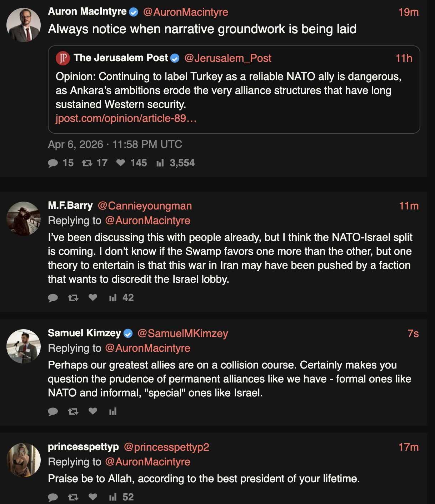Screen dimensions: 435x504
Task: Like M.F.Barry's reply
Action: [x=93, y=298]
